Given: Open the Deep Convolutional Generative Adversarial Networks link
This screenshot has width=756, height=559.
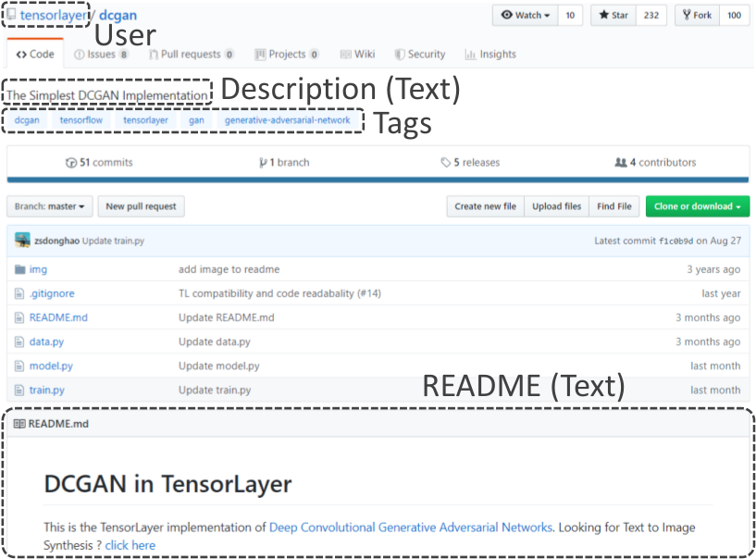Looking at the screenshot, I should click(411, 528).
